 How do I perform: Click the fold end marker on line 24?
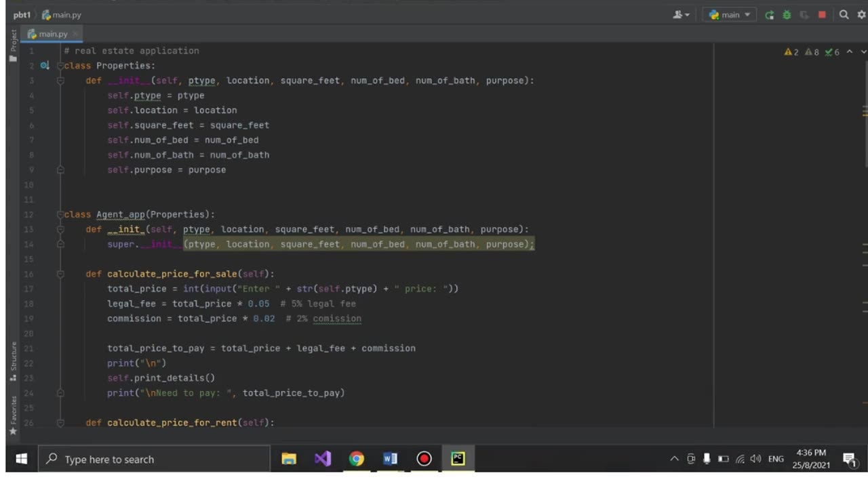tap(60, 392)
